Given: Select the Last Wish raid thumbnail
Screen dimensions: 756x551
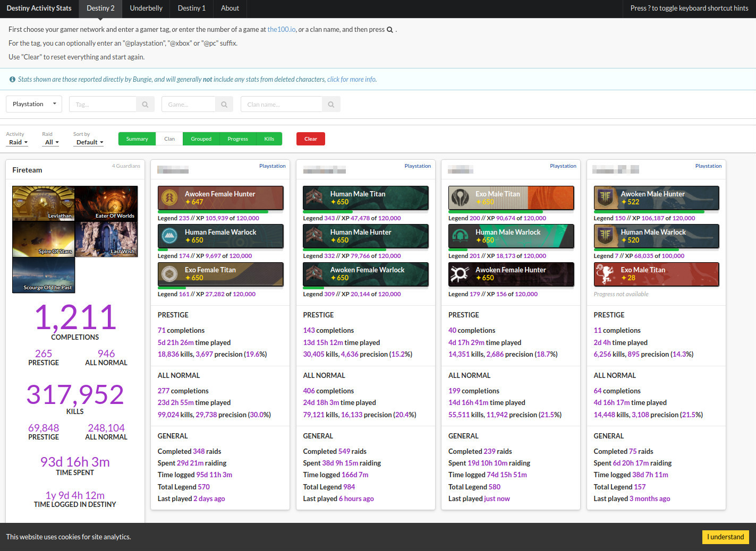Looking at the screenshot, I should (106, 239).
